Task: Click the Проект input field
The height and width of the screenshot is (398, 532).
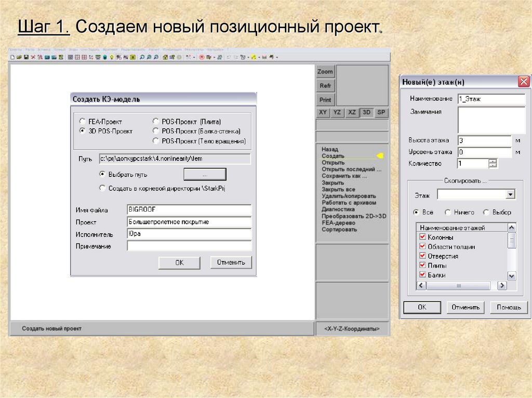Action: click(189, 222)
